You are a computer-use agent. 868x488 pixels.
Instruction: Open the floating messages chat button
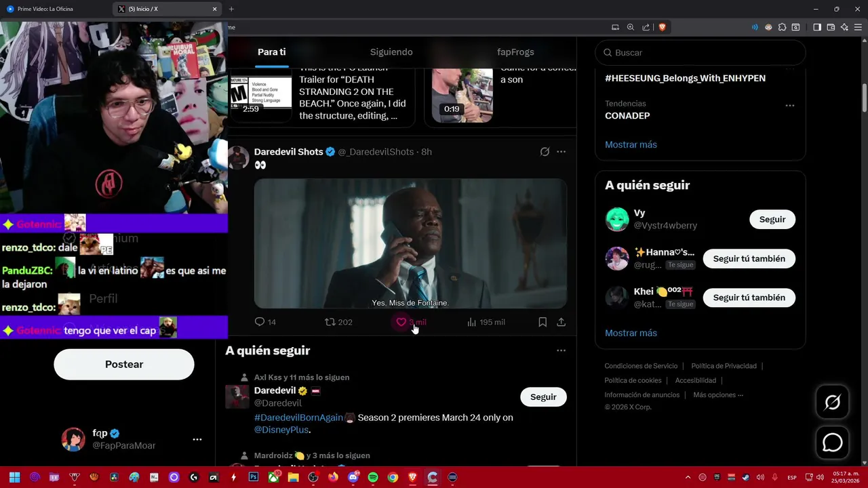(832, 443)
